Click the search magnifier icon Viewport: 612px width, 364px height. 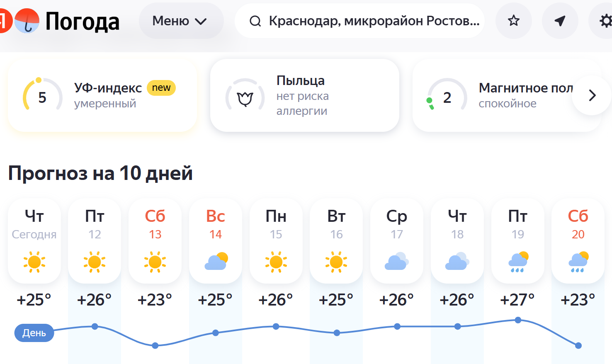click(255, 21)
